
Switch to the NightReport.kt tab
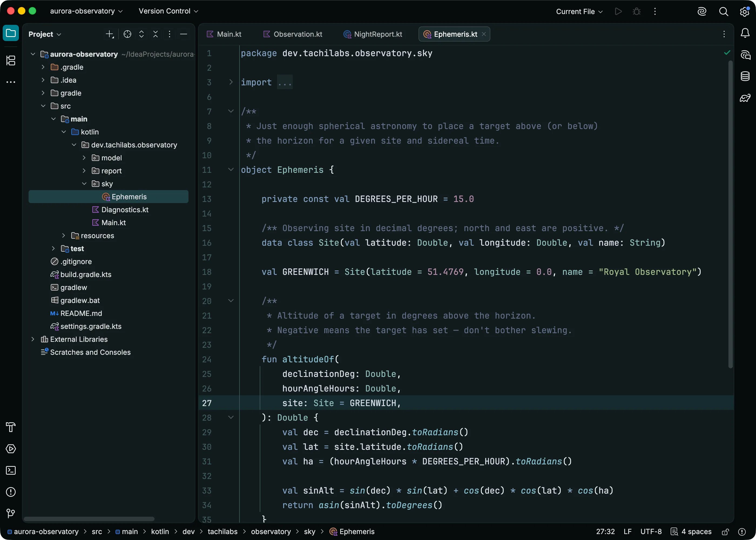pyautogui.click(x=373, y=34)
